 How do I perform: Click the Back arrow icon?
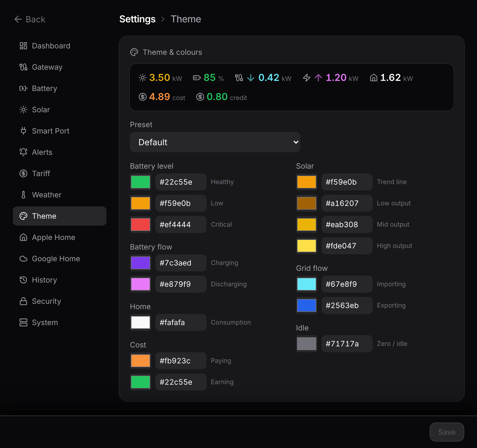point(18,19)
